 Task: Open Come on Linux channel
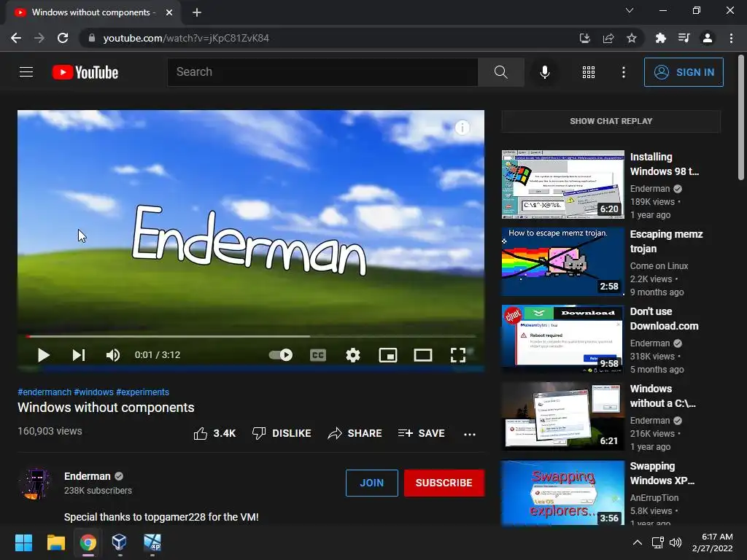[659, 265]
